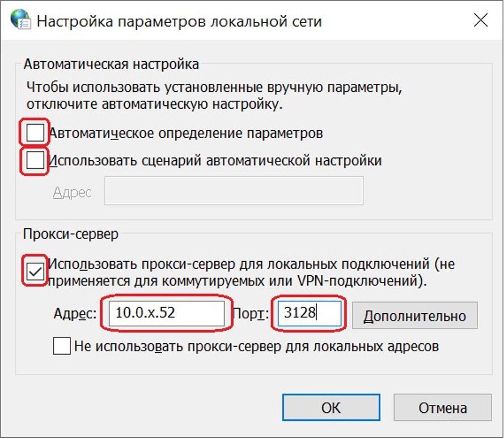
Task: Focus the Порт field showing 3128
Action: (309, 313)
